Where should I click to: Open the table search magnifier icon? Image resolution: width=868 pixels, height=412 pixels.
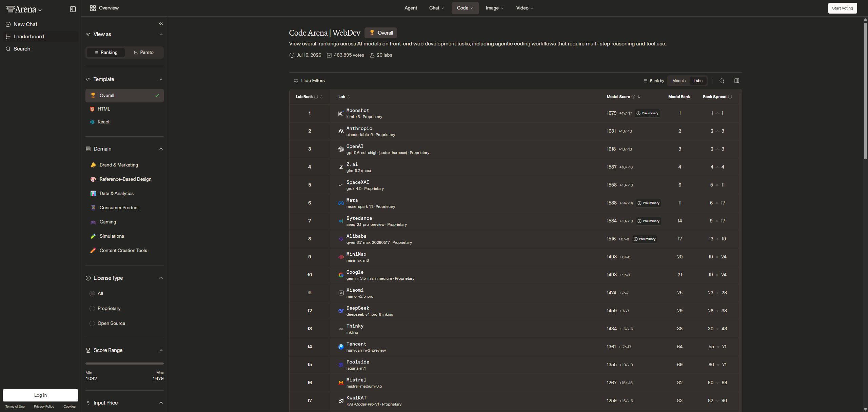coord(722,81)
